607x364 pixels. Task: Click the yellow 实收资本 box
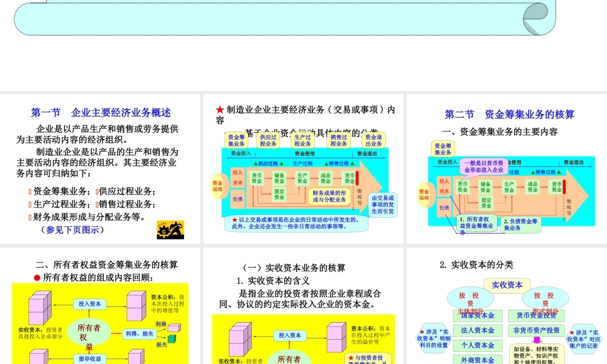click(x=507, y=285)
